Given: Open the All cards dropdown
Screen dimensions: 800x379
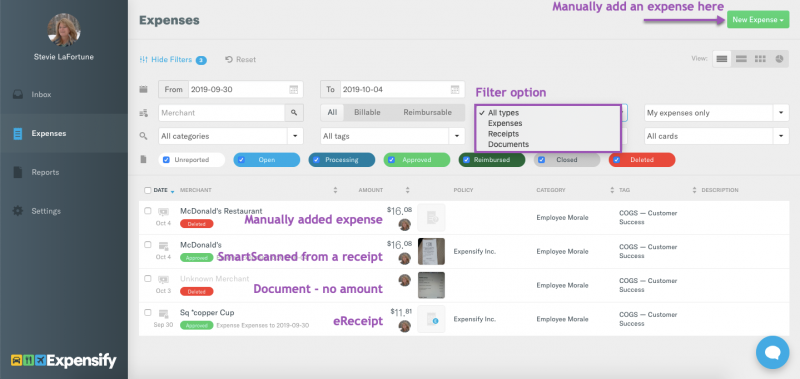Looking at the screenshot, I should 716,136.
